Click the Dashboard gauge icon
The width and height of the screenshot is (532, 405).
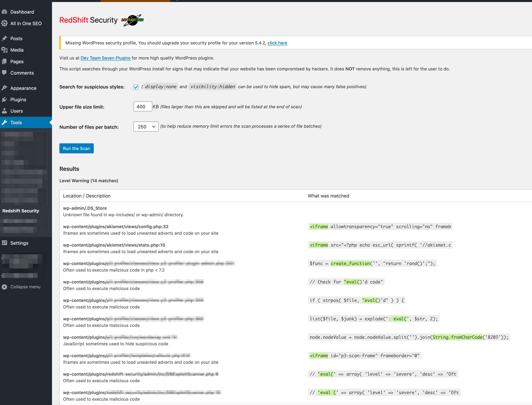coord(5,12)
